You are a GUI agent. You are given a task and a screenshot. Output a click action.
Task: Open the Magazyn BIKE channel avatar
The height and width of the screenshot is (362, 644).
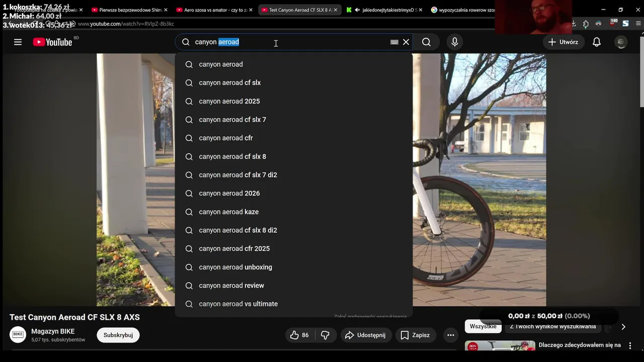coord(18,335)
